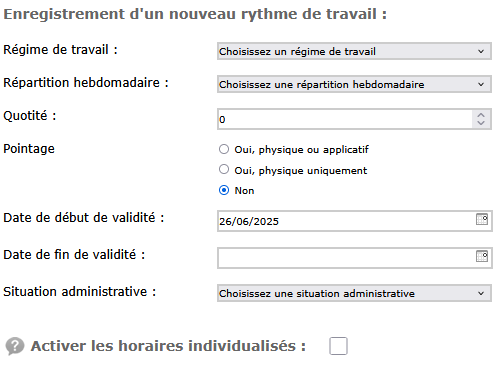501x372 pixels.
Task: Open the Situation administrative dropdown
Action: coord(354,293)
